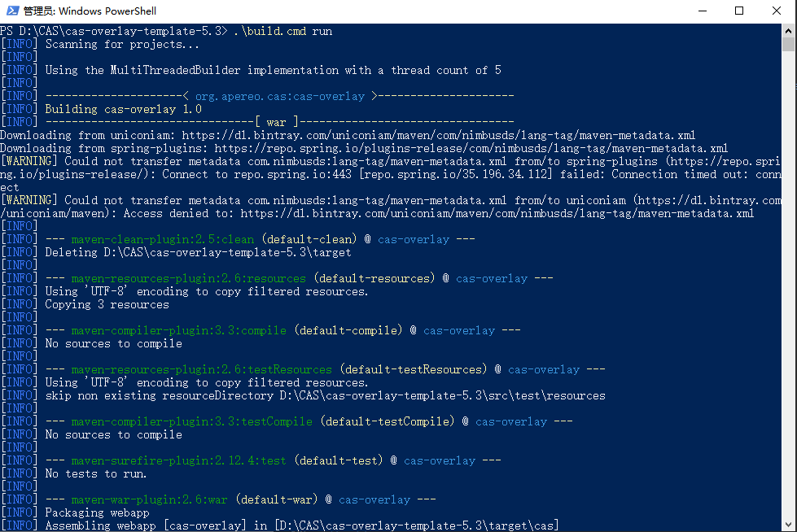
Task: Click 'maven-resources-plugin:2.6:testResources' text
Action: [x=202, y=369]
